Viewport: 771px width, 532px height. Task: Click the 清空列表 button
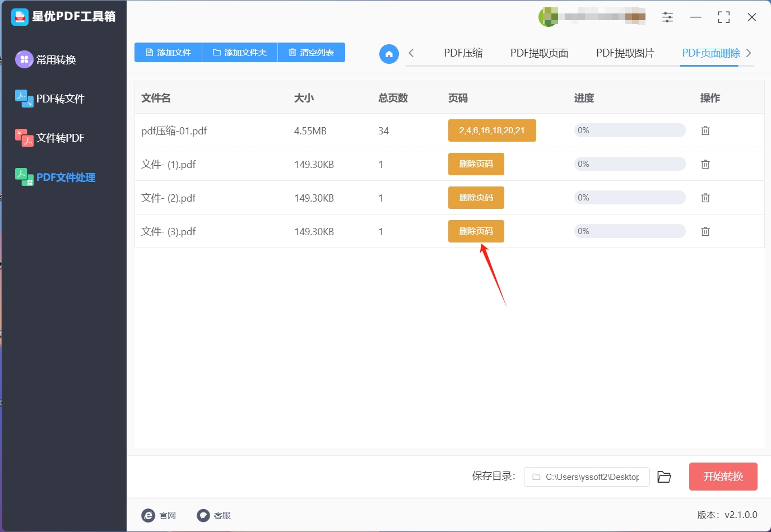click(x=312, y=52)
